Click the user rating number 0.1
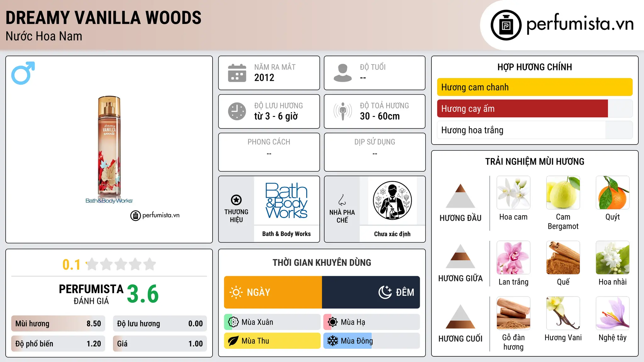644x362 pixels. click(71, 265)
